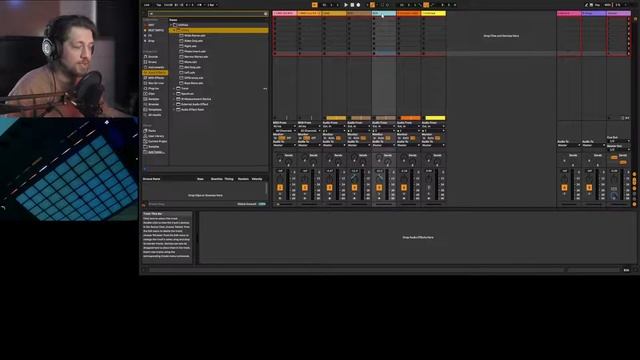This screenshot has height=360, width=640.
Task: Toggle the MIDI map mode button
Action: tap(608, 5)
